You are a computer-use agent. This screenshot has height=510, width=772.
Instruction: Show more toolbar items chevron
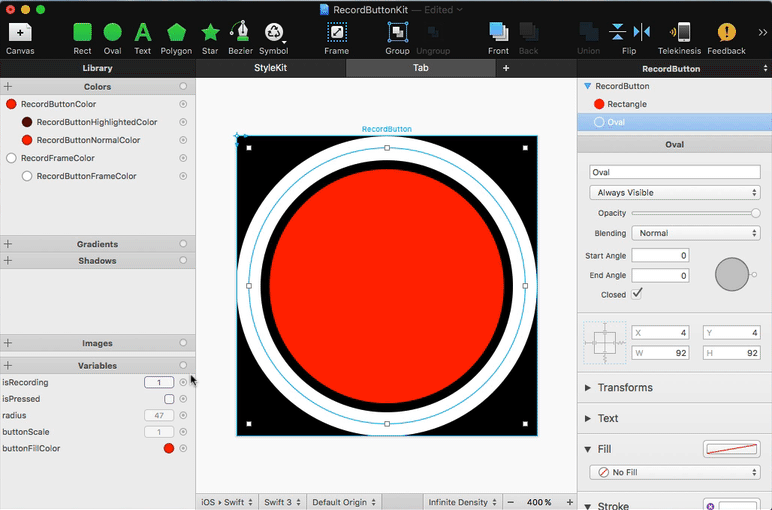point(762,32)
